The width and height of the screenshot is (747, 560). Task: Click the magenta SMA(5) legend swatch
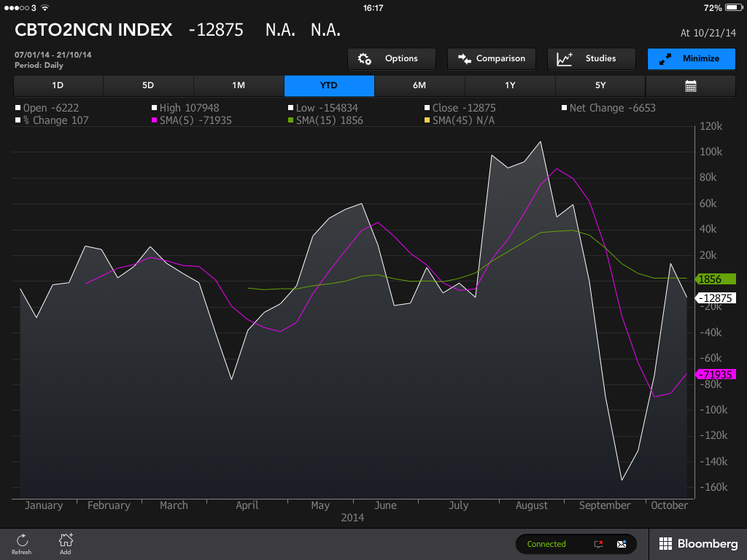(155, 120)
